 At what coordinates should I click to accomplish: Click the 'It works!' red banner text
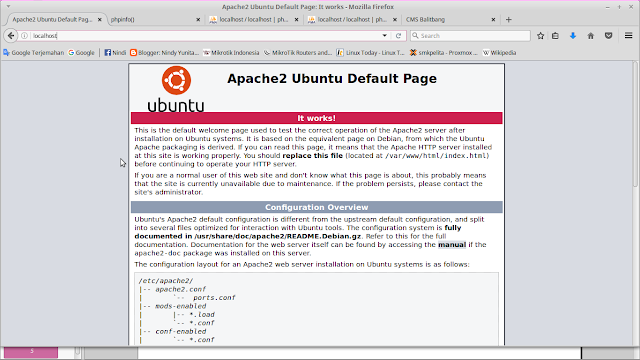point(316,118)
